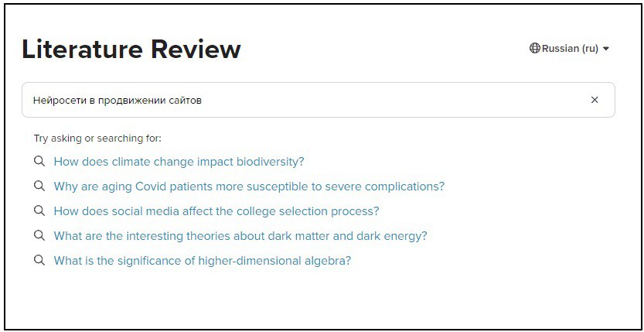Click the globe language icon
This screenshot has height=332, width=644.
[534, 48]
